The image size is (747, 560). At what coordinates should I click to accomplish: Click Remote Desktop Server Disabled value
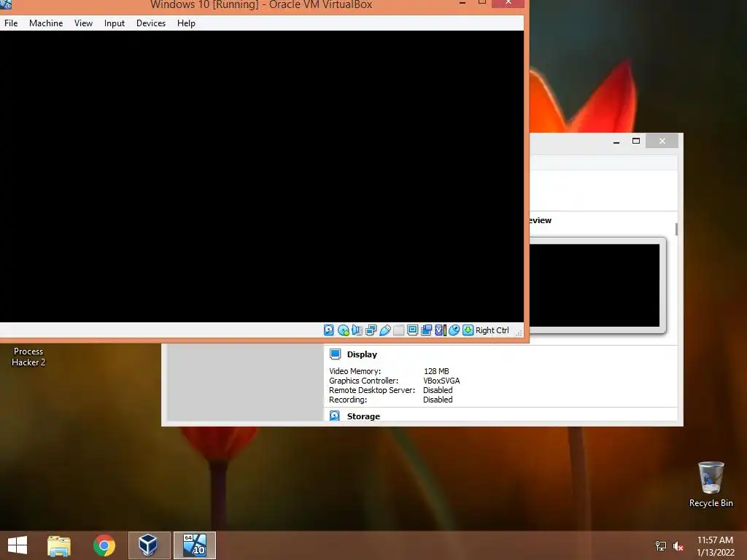pos(438,390)
